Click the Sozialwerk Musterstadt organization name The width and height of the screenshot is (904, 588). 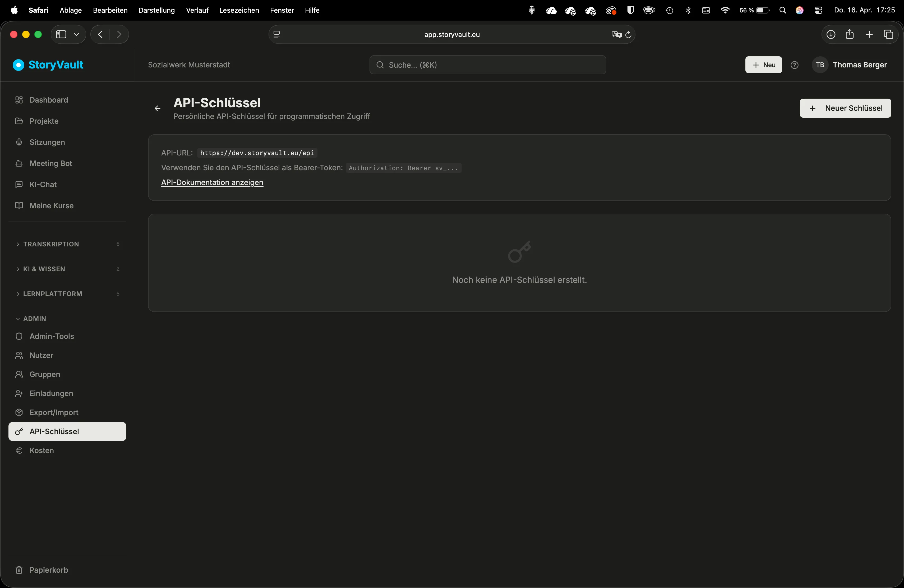pos(189,65)
